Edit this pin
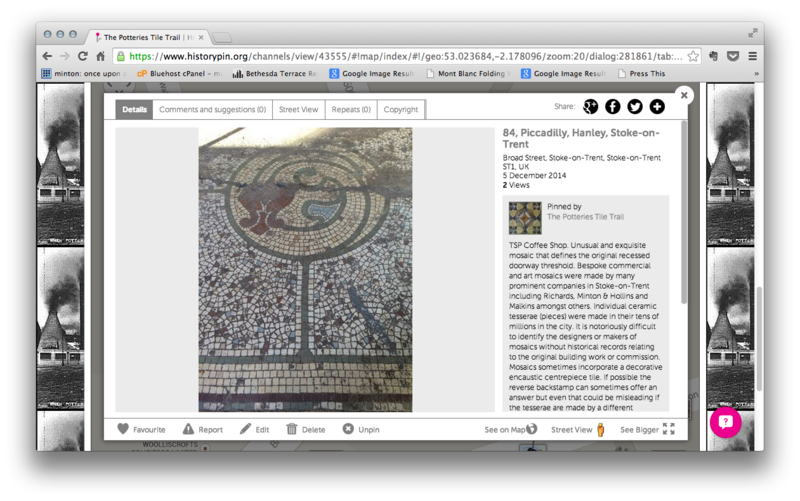The height and width of the screenshot is (501, 800). (254, 429)
